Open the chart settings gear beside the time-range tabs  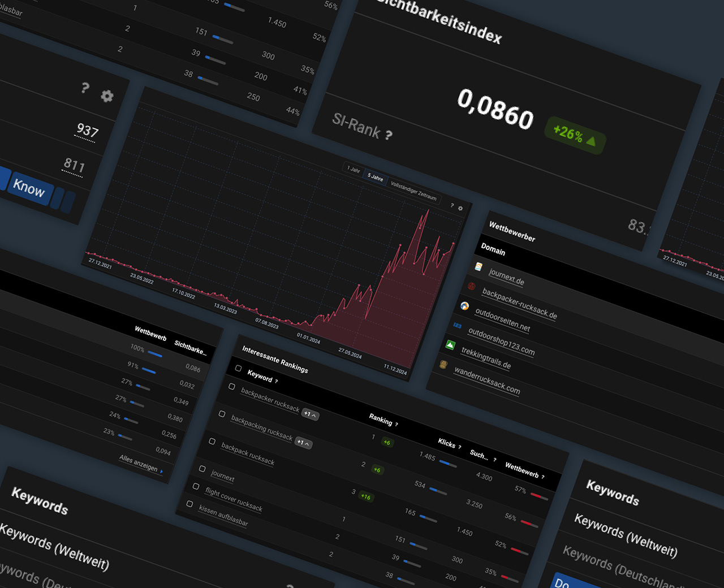point(460,209)
